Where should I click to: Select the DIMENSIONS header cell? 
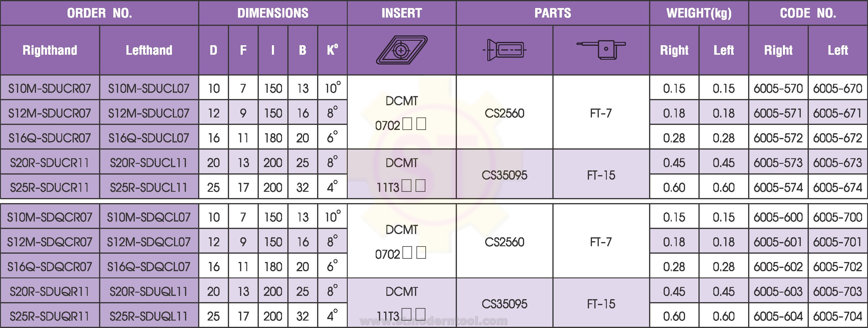[273, 13]
